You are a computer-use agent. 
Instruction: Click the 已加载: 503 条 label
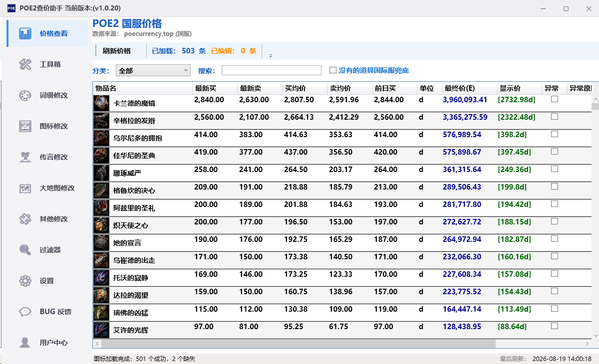179,51
